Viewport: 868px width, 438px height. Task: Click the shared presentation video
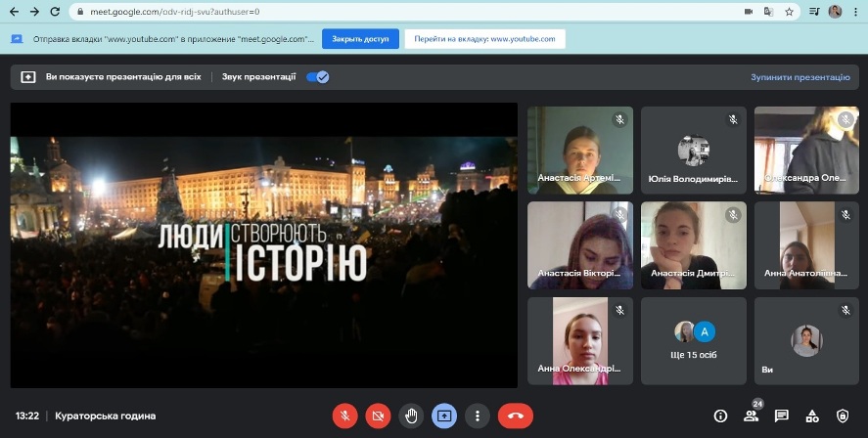click(264, 245)
